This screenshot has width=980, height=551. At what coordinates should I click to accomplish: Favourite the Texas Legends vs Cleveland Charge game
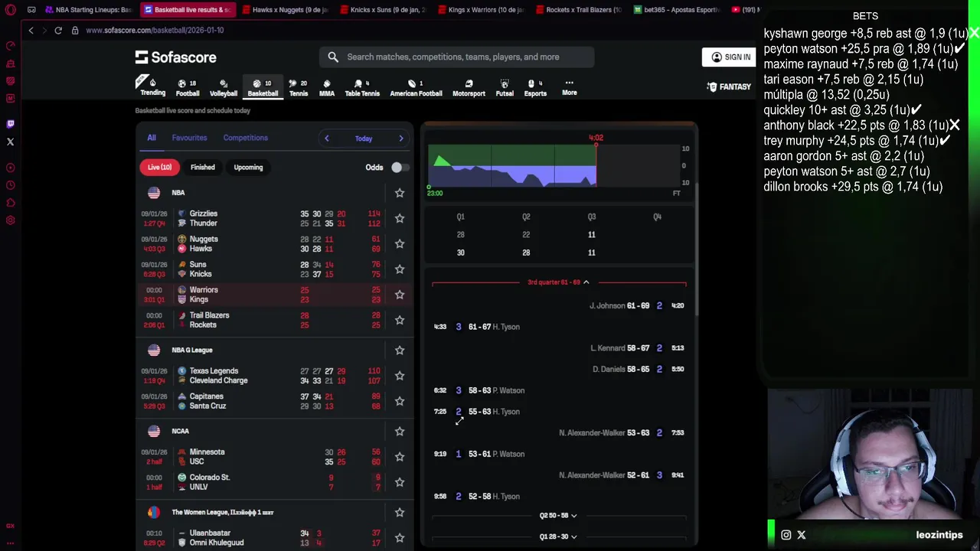tap(400, 376)
